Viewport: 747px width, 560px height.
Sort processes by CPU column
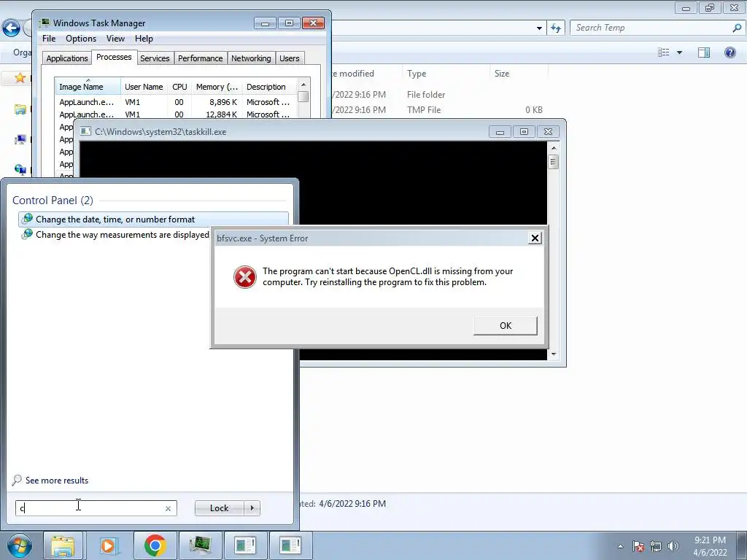pyautogui.click(x=179, y=87)
